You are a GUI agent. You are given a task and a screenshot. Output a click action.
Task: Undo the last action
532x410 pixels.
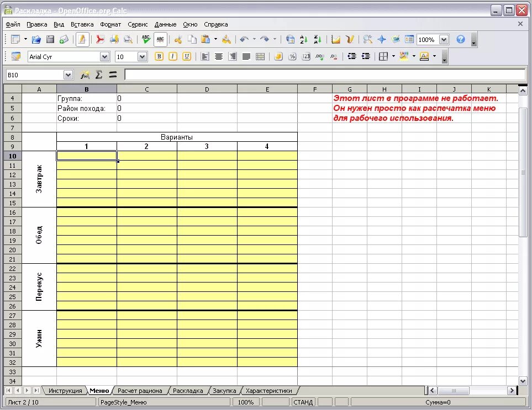pyautogui.click(x=244, y=39)
